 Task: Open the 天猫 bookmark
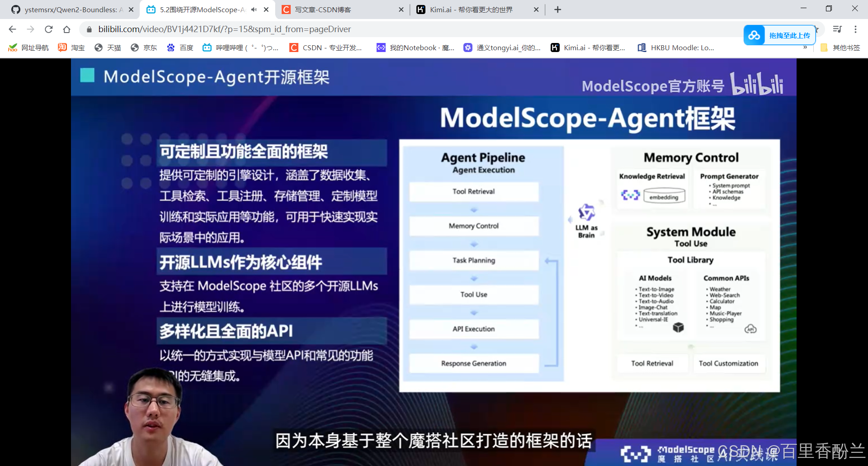point(108,48)
